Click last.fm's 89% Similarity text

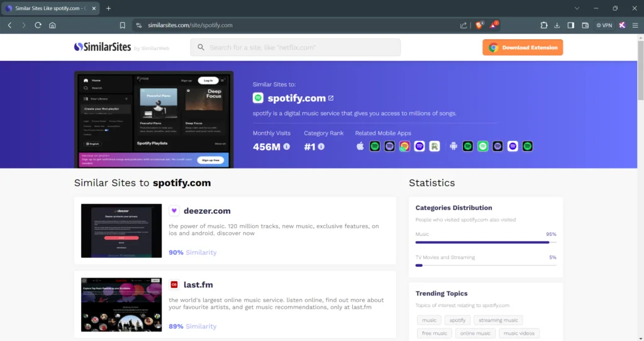[192, 326]
